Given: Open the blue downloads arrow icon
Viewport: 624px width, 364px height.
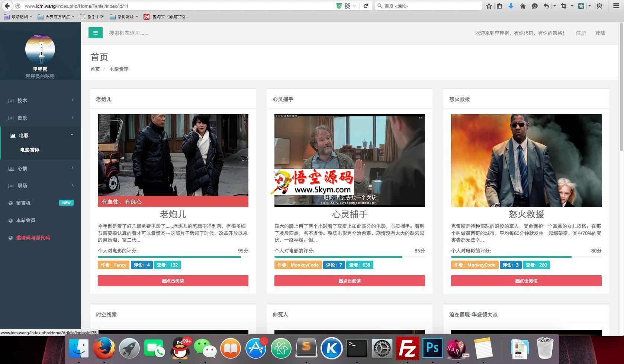Looking at the screenshot, I should pos(511,6).
